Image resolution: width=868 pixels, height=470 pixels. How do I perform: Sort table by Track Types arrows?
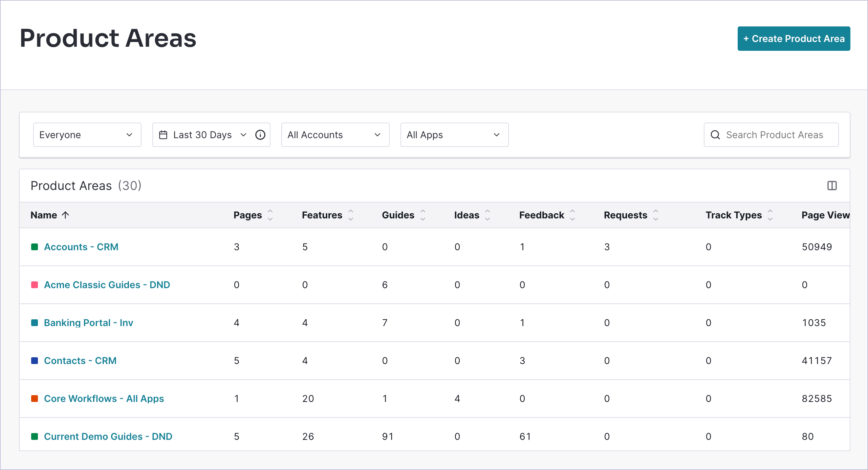tap(770, 215)
